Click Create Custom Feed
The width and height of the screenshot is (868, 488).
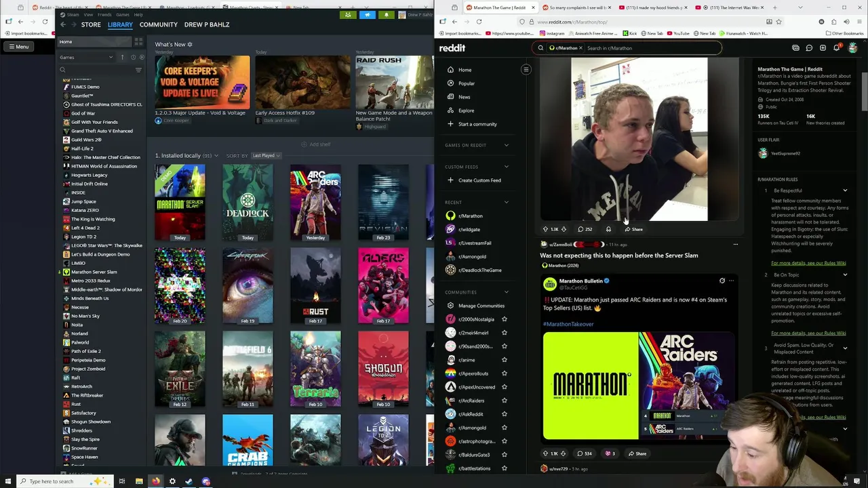[x=479, y=180]
